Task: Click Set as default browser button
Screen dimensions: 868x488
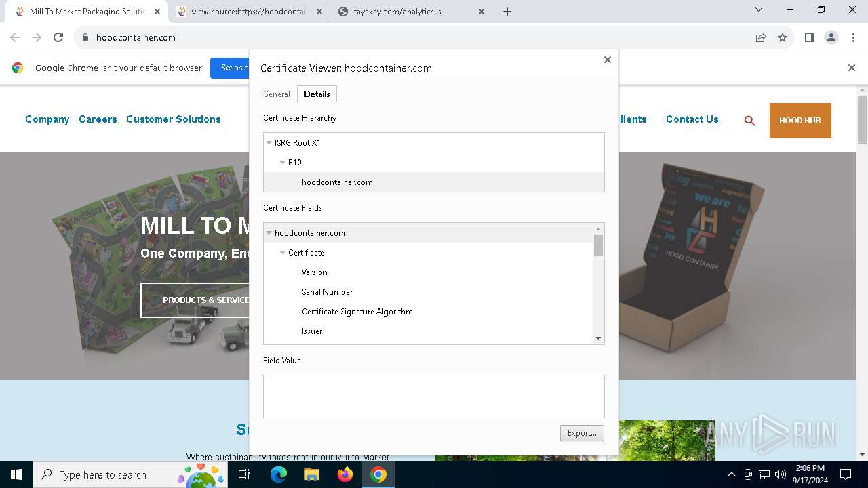Action: point(231,68)
